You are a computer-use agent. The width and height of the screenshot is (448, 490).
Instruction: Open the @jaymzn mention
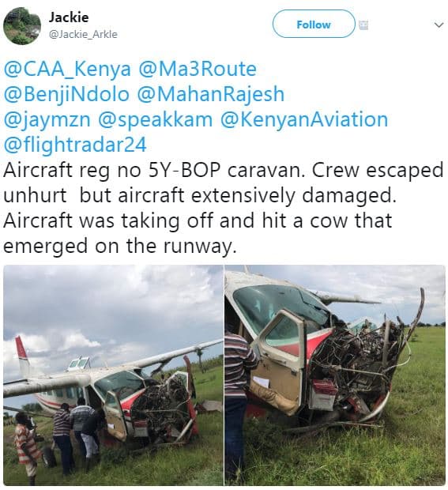click(47, 120)
